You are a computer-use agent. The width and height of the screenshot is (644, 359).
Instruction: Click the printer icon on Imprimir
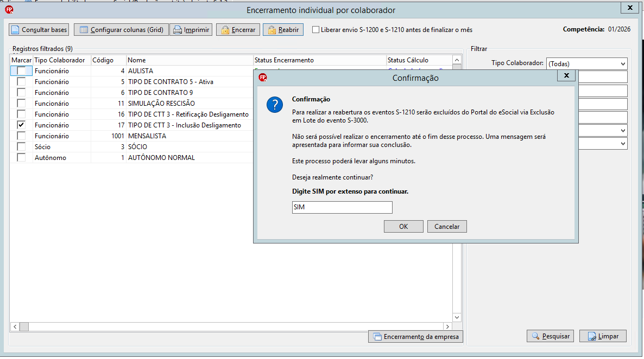click(x=178, y=30)
